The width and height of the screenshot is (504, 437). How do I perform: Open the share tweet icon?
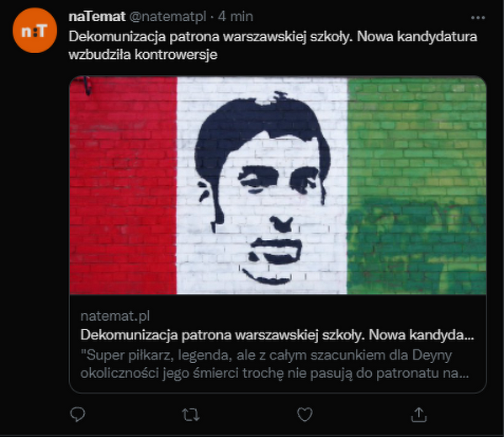pyautogui.click(x=419, y=414)
